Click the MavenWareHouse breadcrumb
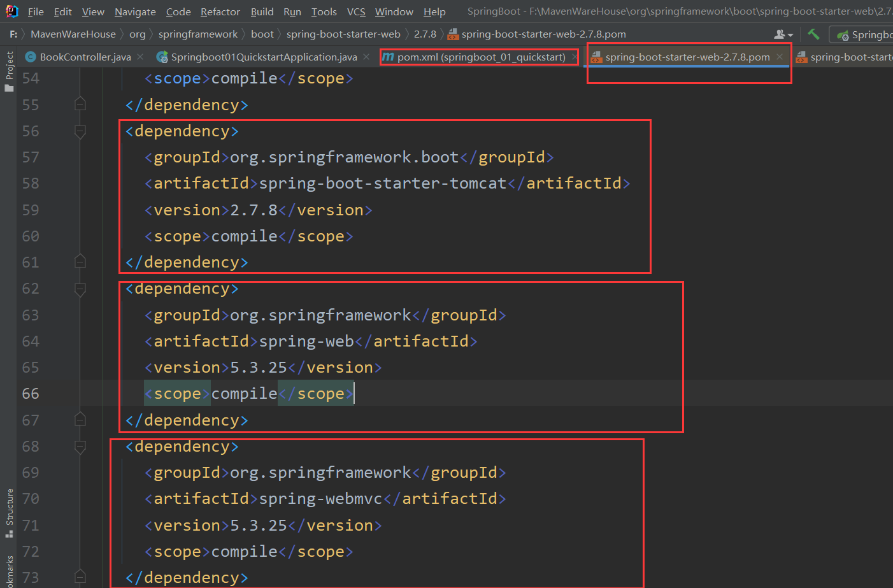893x588 pixels. tap(73, 34)
